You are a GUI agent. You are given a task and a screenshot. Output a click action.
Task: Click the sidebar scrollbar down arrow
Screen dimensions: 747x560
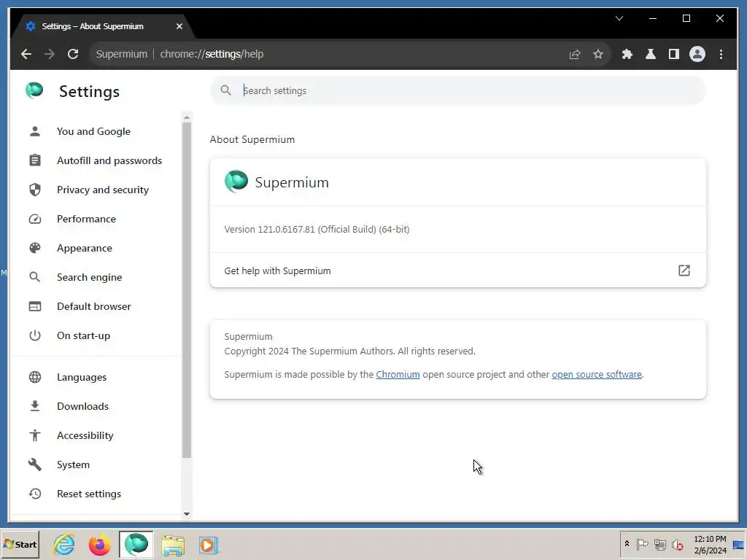(x=187, y=514)
